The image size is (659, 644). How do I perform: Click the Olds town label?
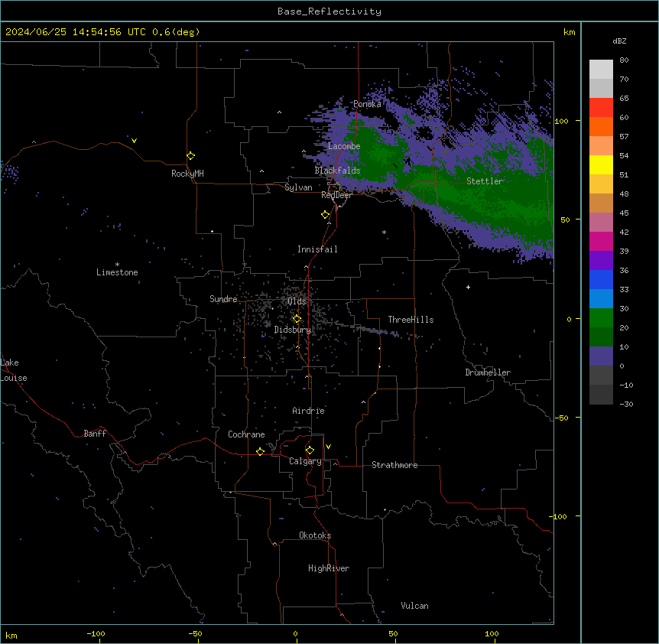(297, 301)
